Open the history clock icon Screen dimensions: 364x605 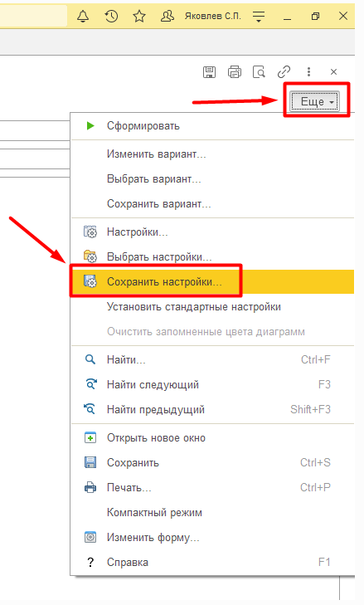[111, 16]
